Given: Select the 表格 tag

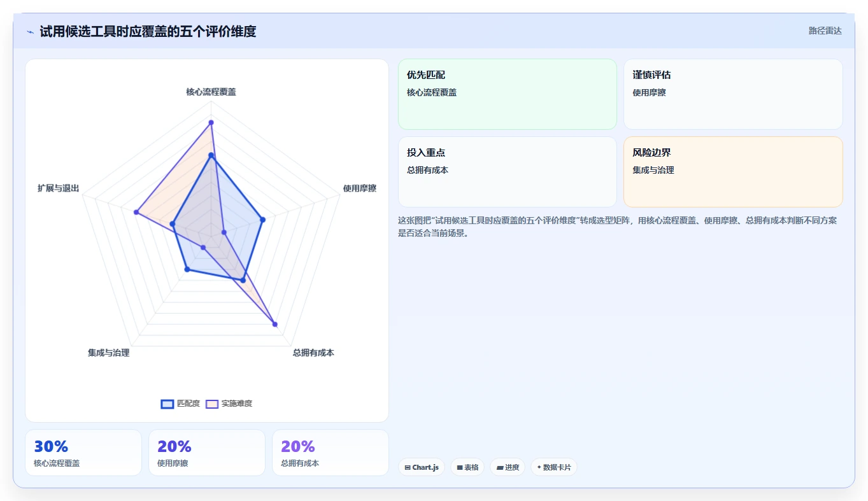Looking at the screenshot, I should 467,467.
